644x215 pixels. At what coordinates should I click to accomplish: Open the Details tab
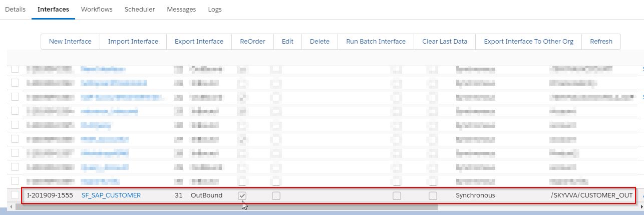click(x=15, y=10)
